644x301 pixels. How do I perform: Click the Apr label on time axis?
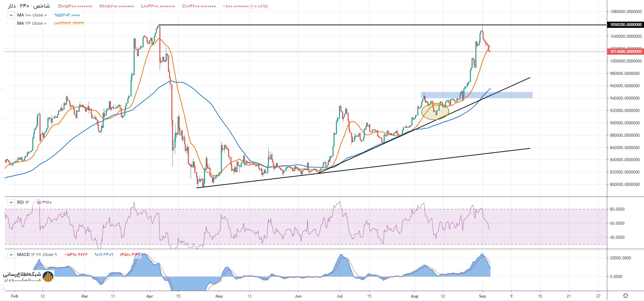(x=150, y=296)
